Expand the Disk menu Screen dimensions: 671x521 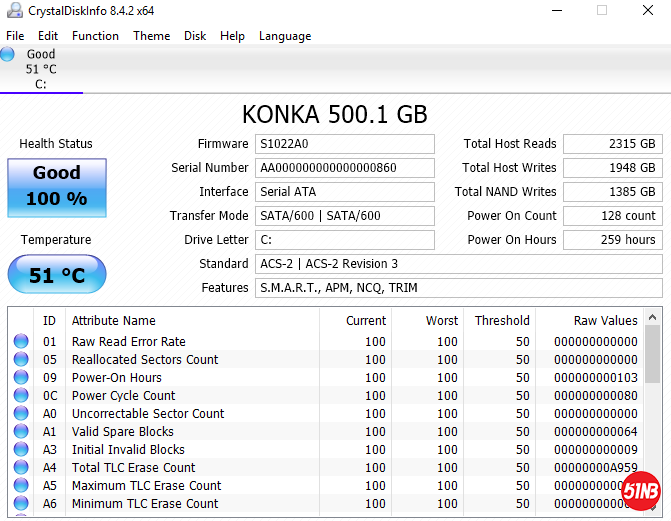click(195, 36)
